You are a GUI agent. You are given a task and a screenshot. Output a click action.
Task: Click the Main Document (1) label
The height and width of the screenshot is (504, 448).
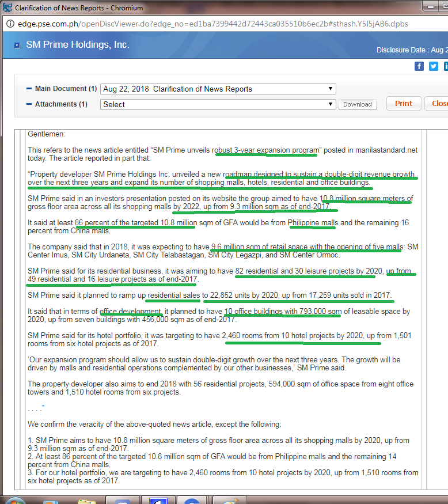[66, 88]
